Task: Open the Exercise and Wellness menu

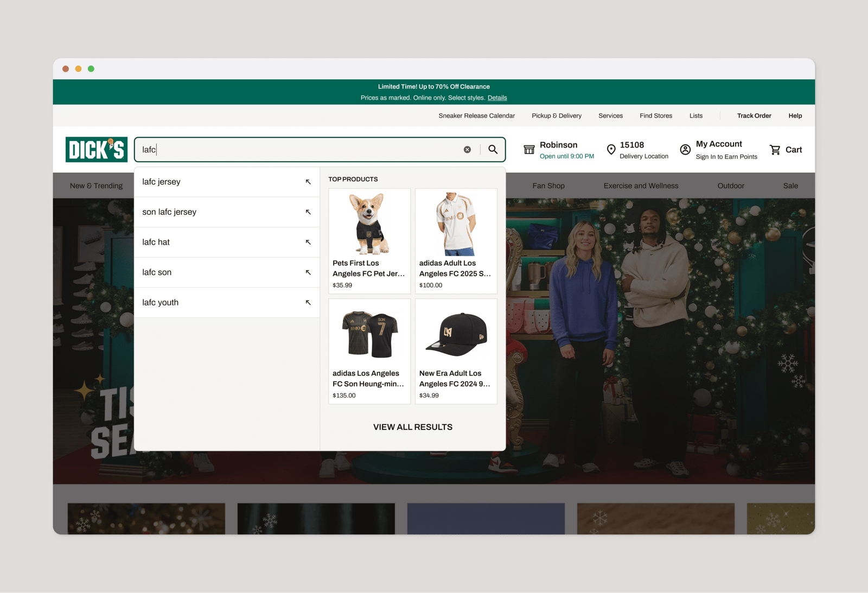Action: tap(641, 186)
